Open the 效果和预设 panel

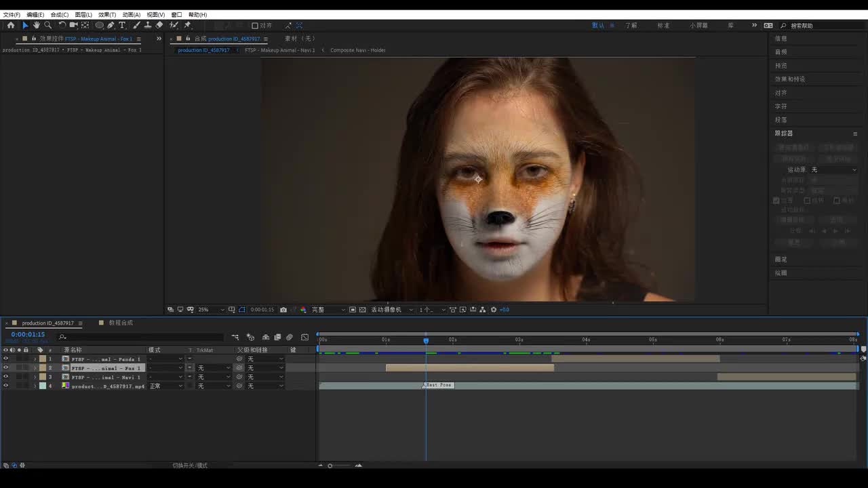tap(790, 79)
